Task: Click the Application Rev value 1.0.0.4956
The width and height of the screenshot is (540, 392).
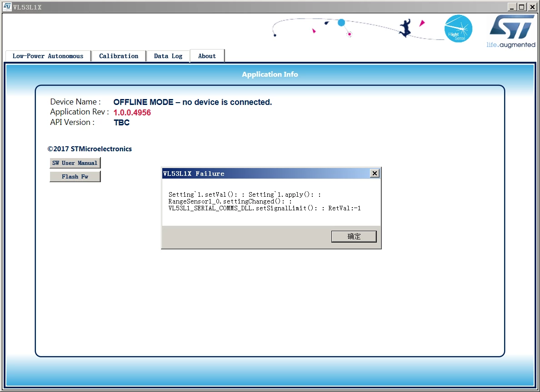Action: (x=132, y=113)
